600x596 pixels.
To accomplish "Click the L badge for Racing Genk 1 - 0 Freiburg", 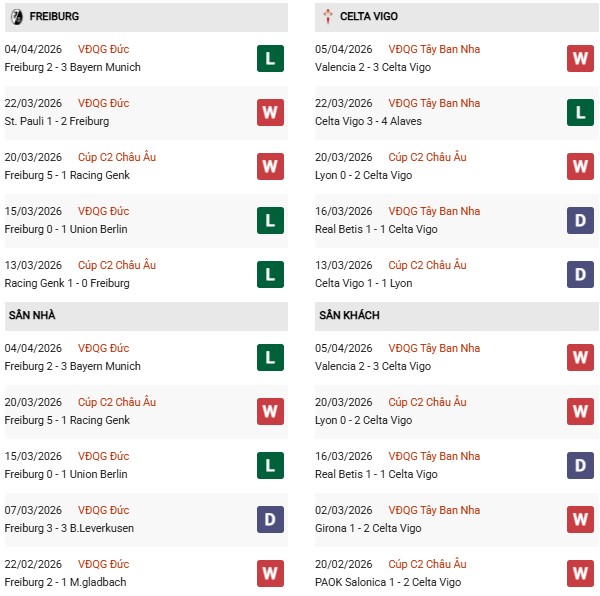I will [269, 274].
